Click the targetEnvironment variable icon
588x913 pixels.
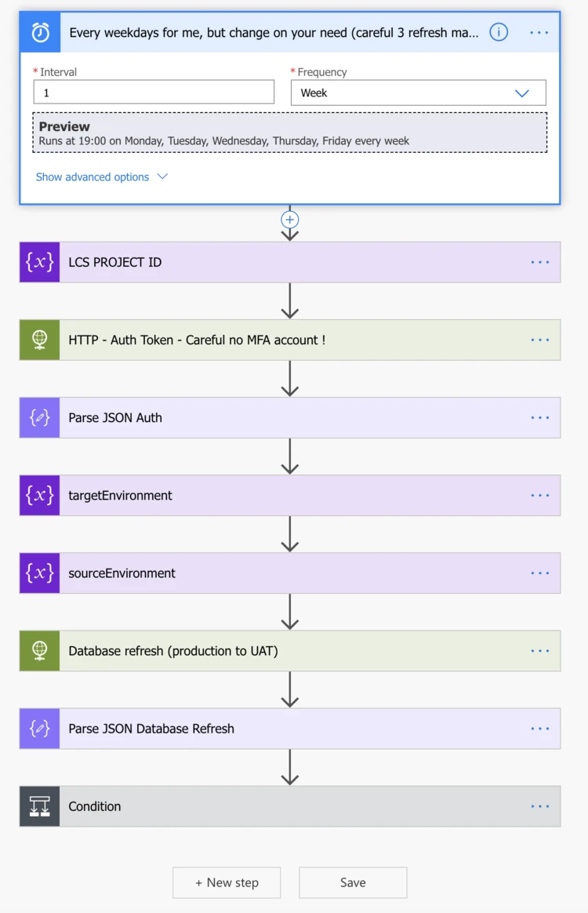click(40, 495)
